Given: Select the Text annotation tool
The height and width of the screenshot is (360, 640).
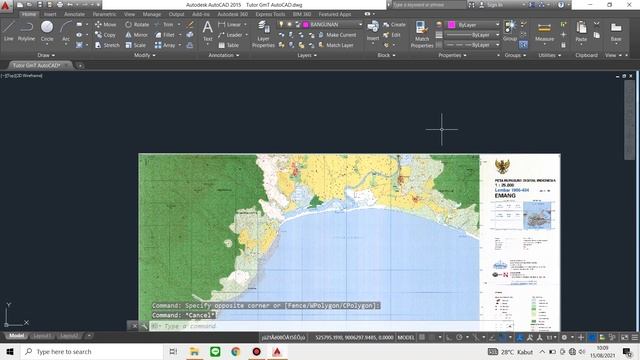Looking at the screenshot, I should tap(207, 31).
